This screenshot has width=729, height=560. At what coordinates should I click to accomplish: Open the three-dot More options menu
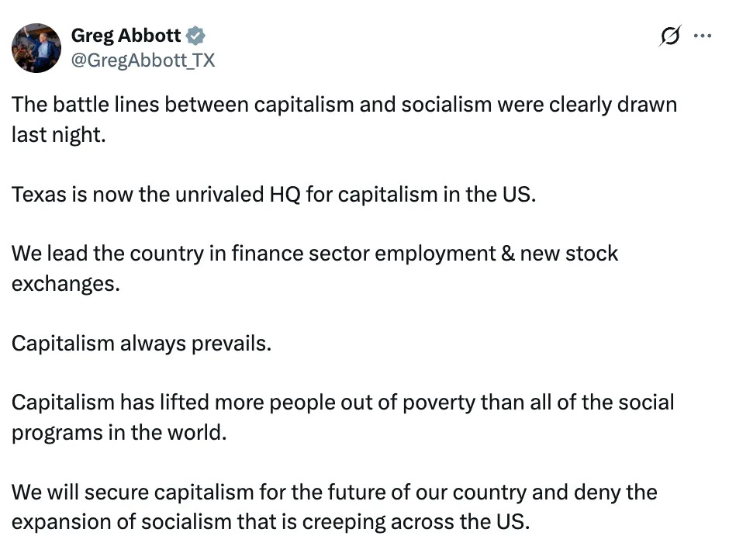pos(702,36)
